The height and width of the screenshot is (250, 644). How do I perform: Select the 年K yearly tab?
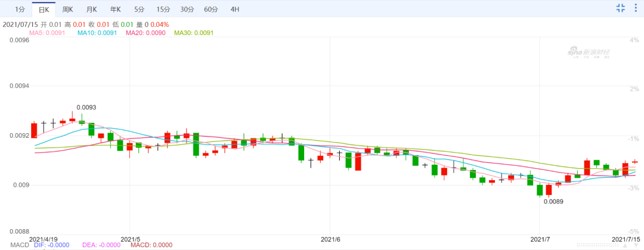pyautogui.click(x=116, y=8)
